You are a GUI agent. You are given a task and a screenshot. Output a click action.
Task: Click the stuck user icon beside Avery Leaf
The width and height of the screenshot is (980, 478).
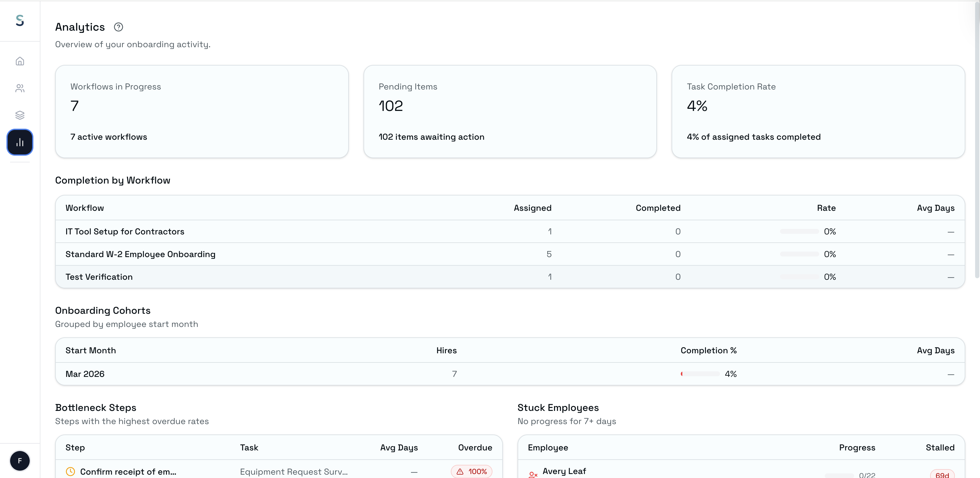tap(533, 474)
